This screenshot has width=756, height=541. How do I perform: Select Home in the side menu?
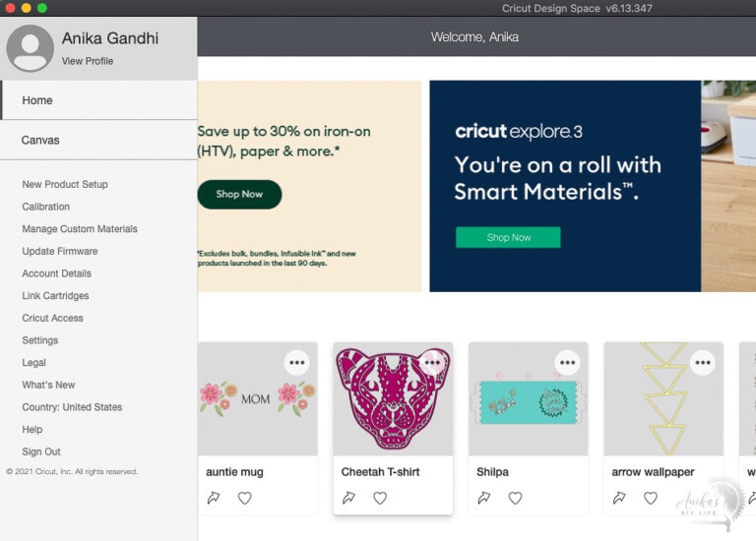pos(37,100)
